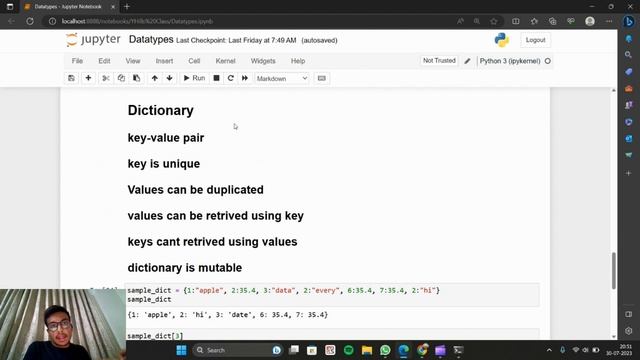Click the Not Trusted button
The width and height of the screenshot is (640, 360).
439,60
